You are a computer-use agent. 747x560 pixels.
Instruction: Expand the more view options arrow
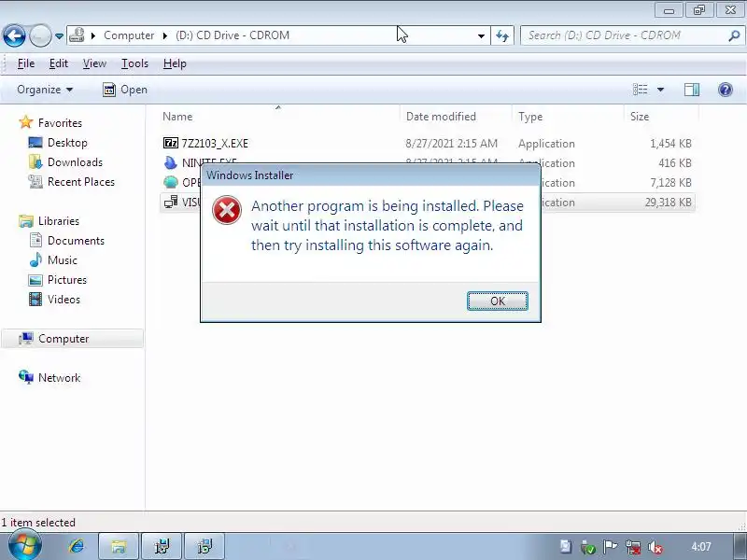[660, 90]
